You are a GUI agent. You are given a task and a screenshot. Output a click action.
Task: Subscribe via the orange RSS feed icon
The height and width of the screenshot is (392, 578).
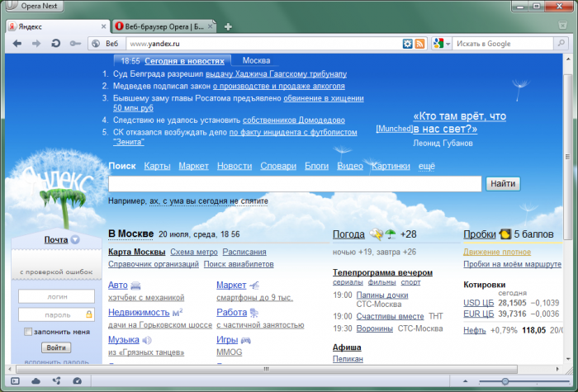click(419, 44)
